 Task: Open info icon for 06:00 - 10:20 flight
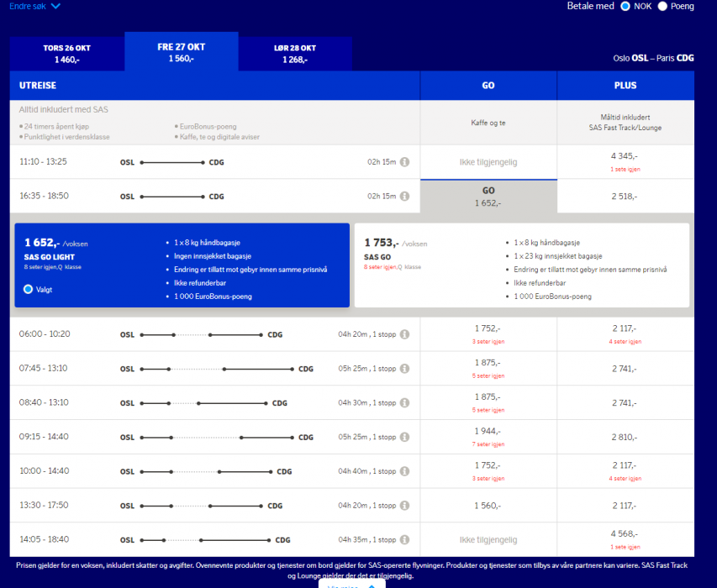tap(404, 334)
